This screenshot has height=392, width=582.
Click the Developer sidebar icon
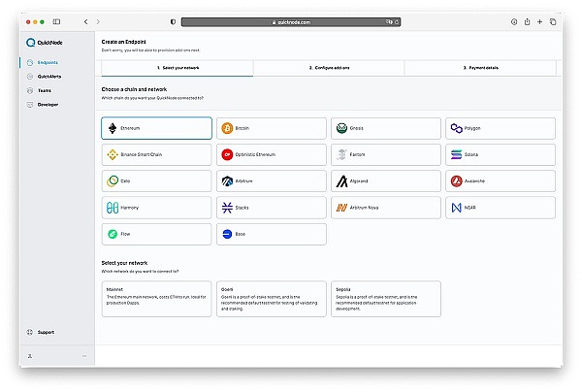coord(30,105)
